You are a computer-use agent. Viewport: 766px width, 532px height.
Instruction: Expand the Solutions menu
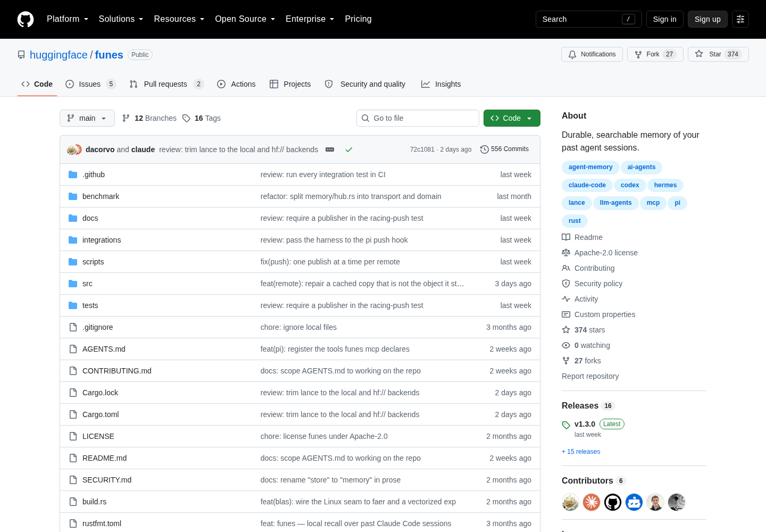pos(121,19)
